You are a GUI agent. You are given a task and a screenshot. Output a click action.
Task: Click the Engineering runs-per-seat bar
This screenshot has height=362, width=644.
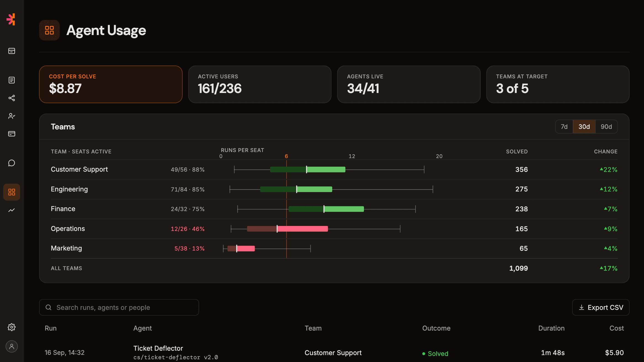pyautogui.click(x=296, y=189)
